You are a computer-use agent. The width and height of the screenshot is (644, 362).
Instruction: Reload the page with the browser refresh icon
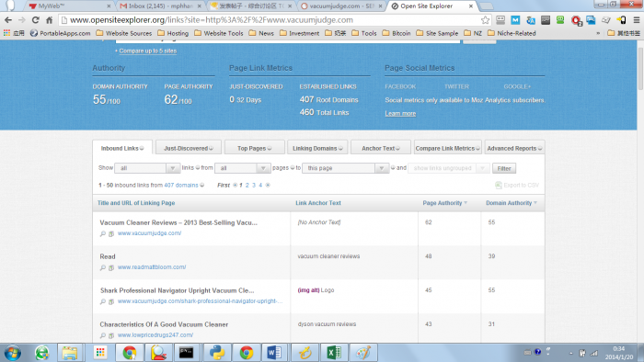(x=36, y=19)
